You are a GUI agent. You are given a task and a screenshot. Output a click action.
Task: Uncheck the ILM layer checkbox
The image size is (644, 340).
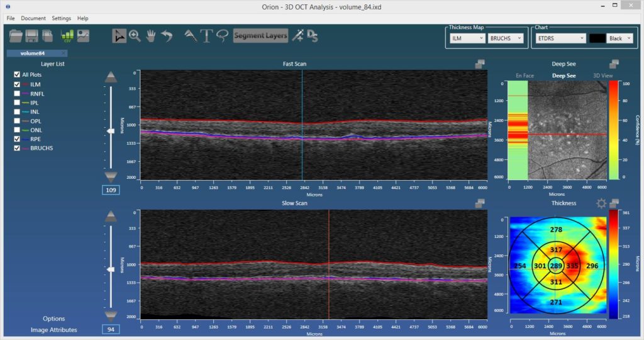(17, 84)
